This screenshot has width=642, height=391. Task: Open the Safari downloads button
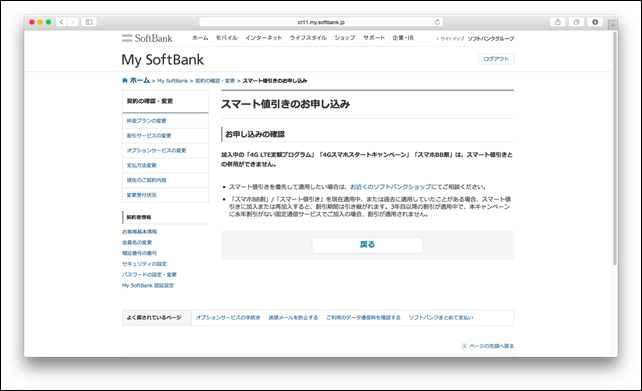595,22
